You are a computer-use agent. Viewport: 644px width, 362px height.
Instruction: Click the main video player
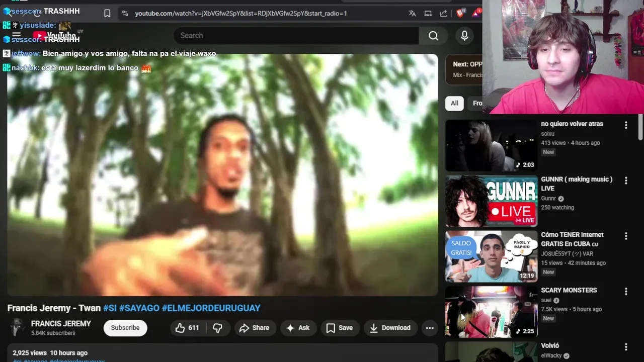click(x=222, y=175)
